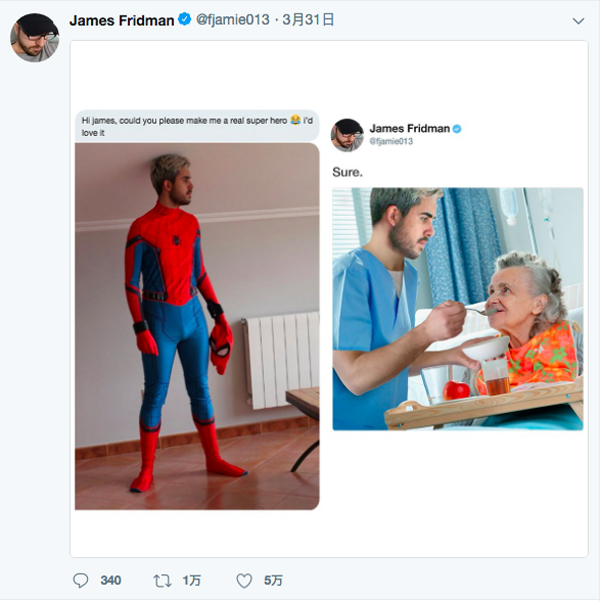Click the retweet arrows icon

pyautogui.click(x=162, y=580)
